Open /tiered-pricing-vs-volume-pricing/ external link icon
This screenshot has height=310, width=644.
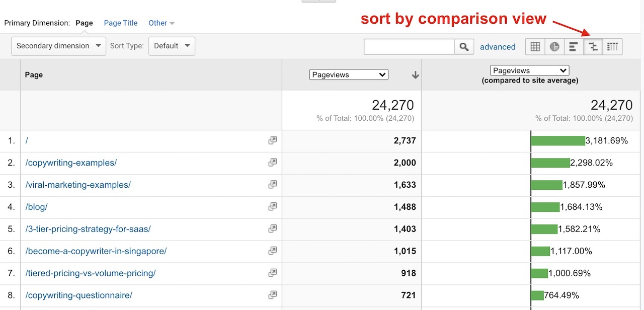click(272, 273)
